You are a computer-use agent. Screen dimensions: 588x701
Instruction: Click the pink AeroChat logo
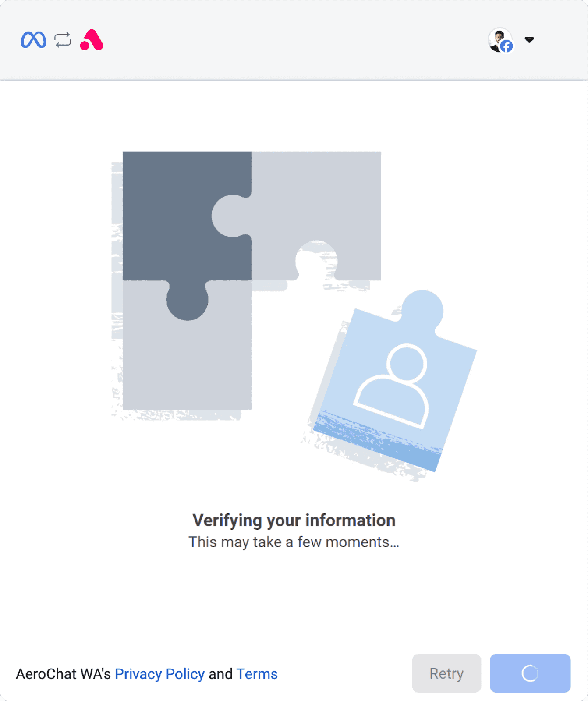click(92, 40)
